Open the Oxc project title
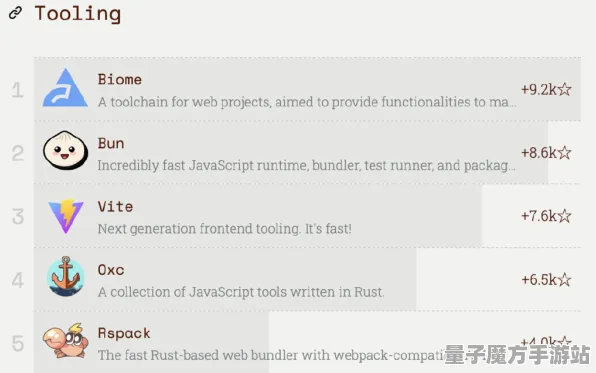Image resolution: width=596 pixels, height=373 pixels. click(111, 270)
